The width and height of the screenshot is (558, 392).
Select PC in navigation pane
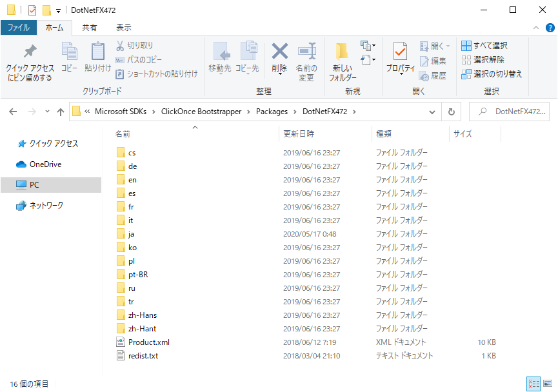coord(51,185)
